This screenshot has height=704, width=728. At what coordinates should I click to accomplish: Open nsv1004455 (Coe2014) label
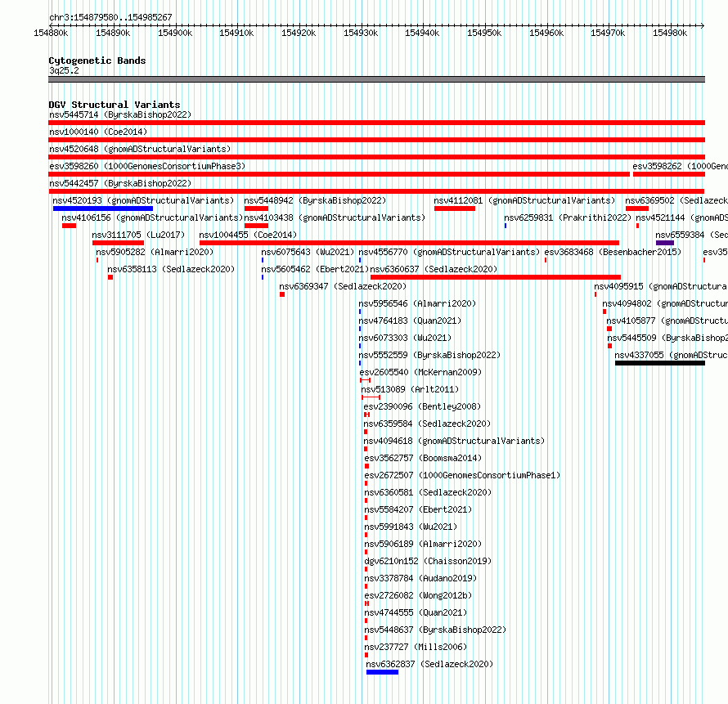click(248, 235)
